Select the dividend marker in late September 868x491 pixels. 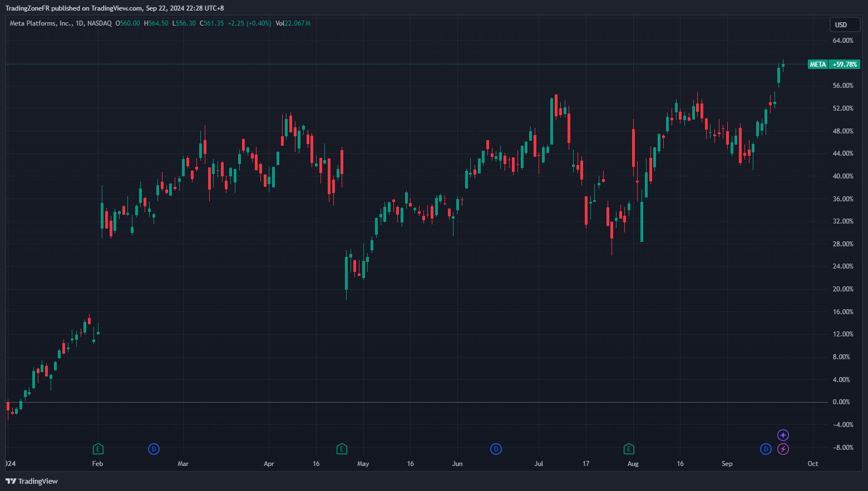click(766, 449)
